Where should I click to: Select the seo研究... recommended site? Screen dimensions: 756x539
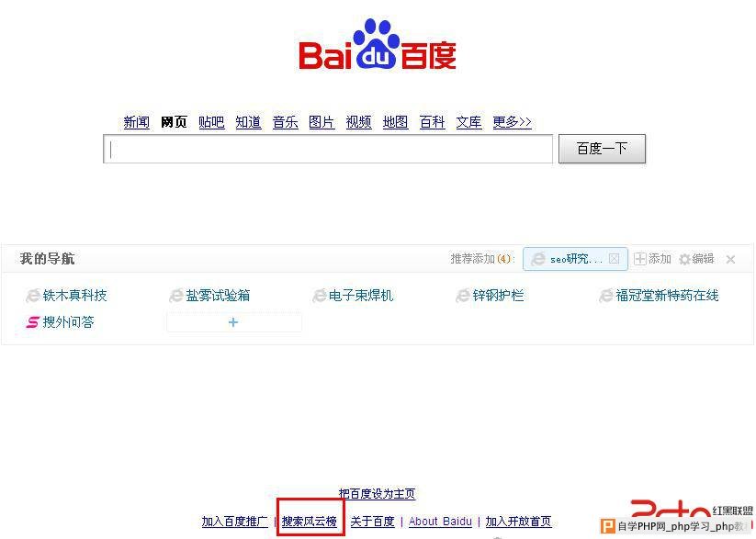[575, 259]
